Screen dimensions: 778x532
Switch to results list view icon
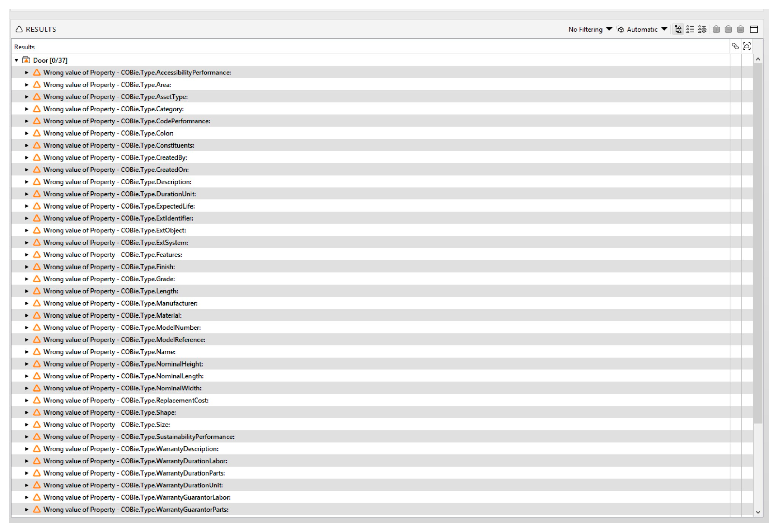pos(690,29)
